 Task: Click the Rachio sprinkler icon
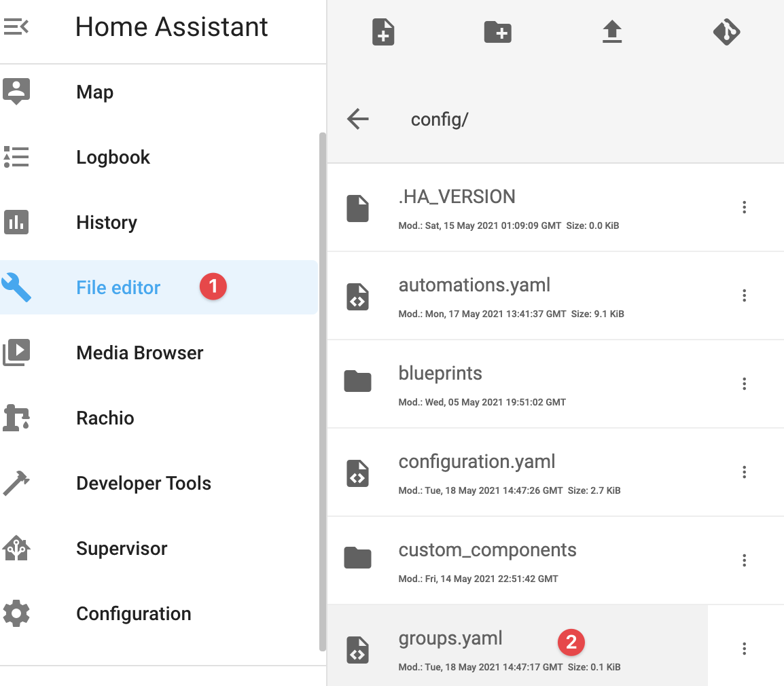pyautogui.click(x=16, y=418)
